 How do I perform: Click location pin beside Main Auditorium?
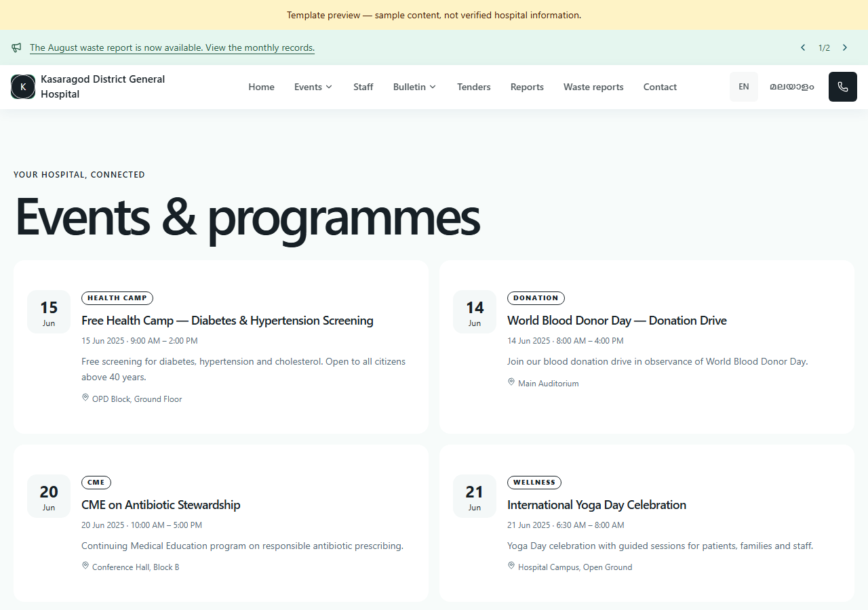(511, 382)
